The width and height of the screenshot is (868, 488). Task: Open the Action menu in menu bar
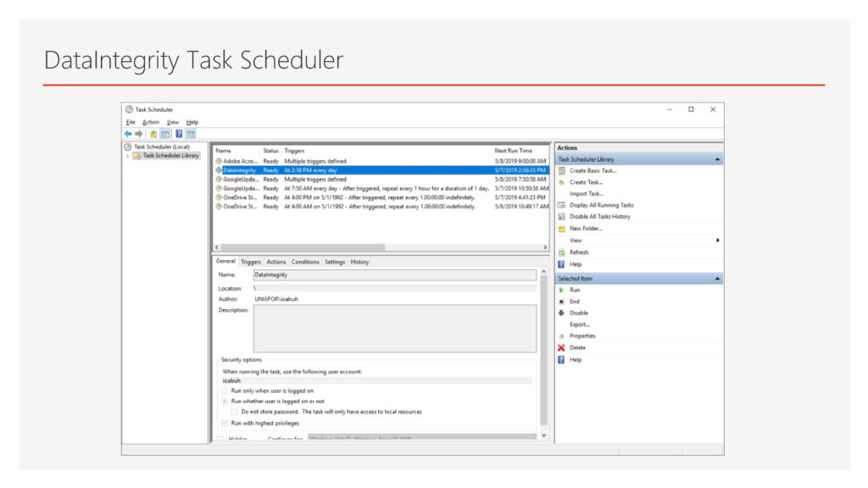[x=150, y=122]
